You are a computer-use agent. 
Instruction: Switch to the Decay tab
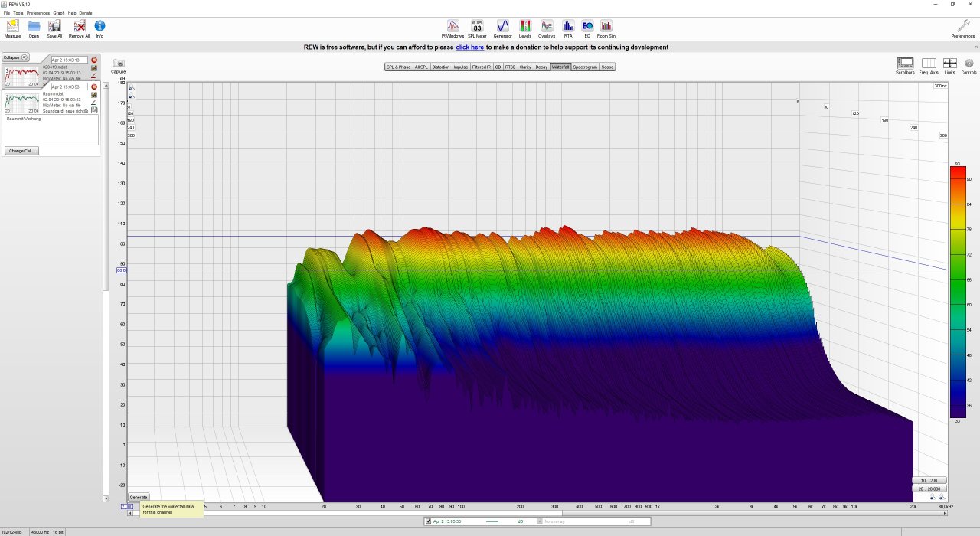pos(541,67)
